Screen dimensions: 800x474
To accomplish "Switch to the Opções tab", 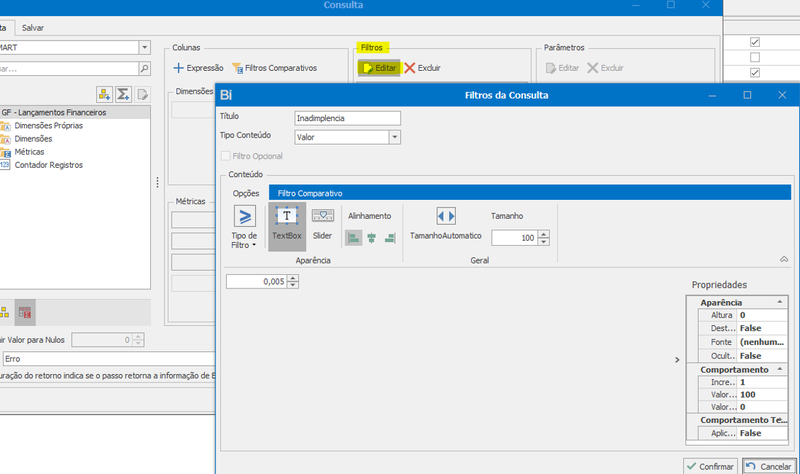I will 246,193.
